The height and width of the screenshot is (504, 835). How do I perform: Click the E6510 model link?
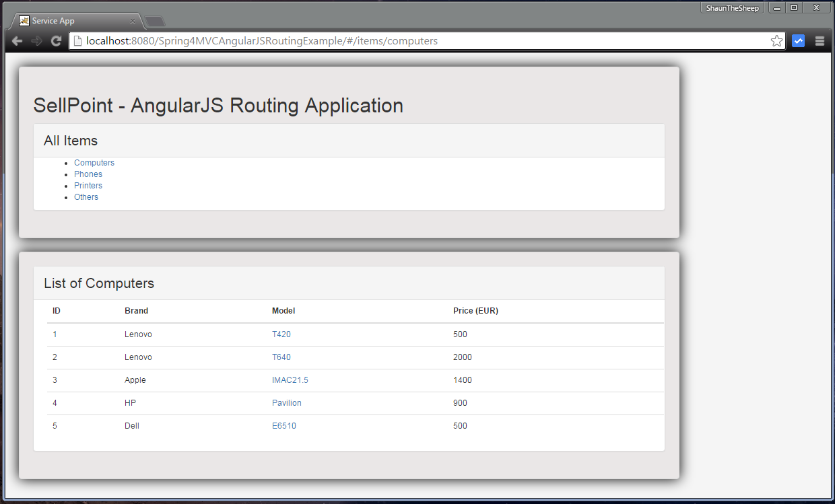click(x=284, y=425)
